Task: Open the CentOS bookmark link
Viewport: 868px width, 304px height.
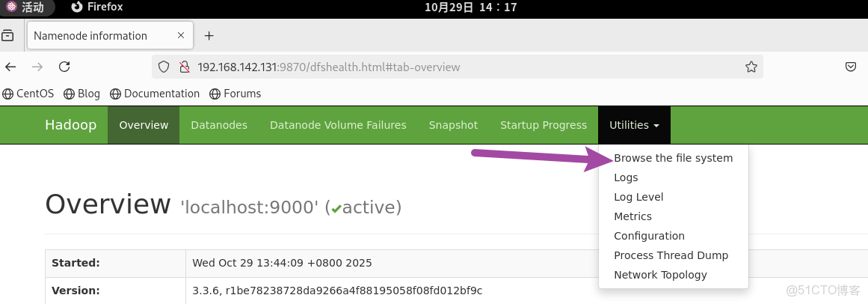Action: click(28, 94)
